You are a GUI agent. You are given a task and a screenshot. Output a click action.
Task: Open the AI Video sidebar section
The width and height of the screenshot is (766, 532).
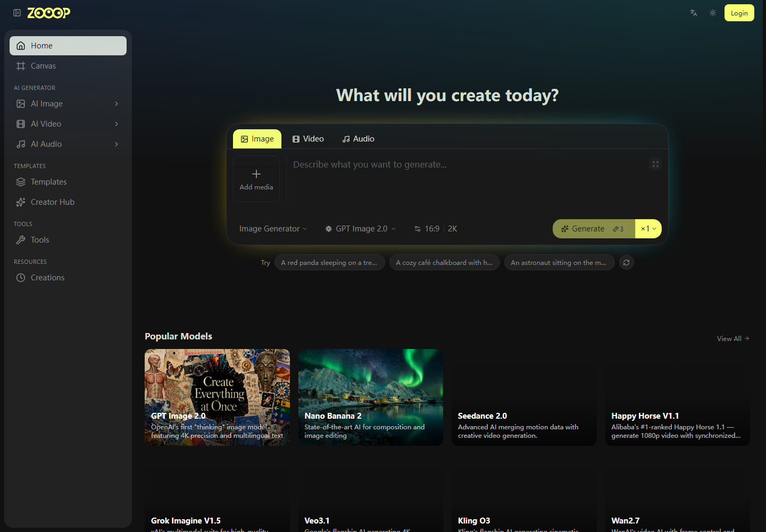pos(68,124)
